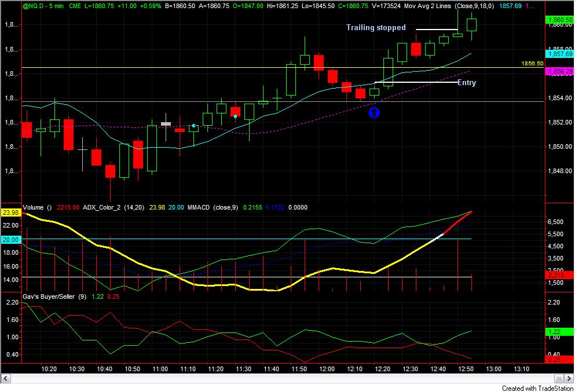Image resolution: width=575 pixels, height=392 pixels.
Task: Click the "+0.59%" percent change readout
Action: (x=150, y=6)
